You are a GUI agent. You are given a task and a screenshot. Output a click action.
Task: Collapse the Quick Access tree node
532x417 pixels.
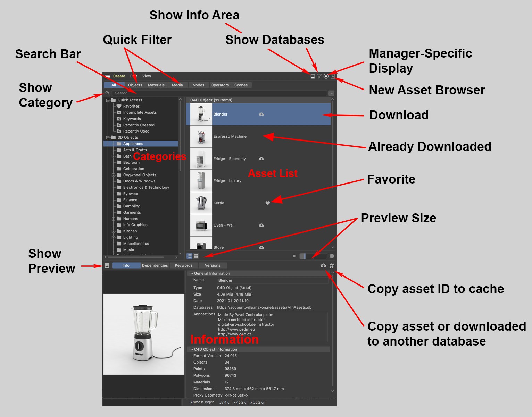(x=108, y=100)
